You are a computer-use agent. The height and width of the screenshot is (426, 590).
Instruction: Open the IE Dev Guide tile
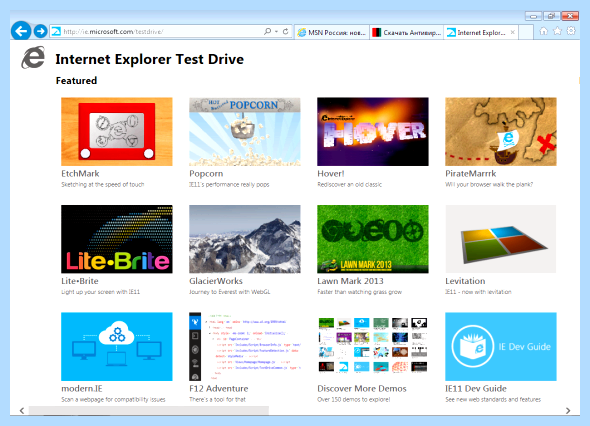501,347
